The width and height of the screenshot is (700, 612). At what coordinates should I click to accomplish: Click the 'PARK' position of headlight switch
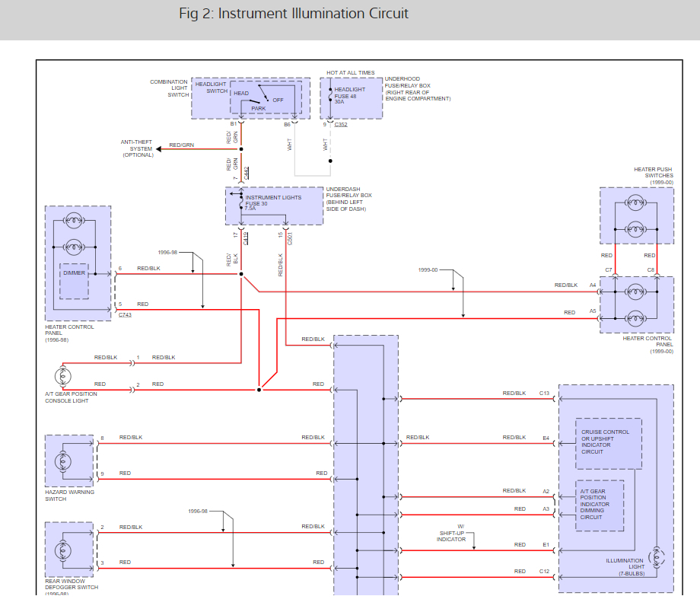(x=259, y=109)
